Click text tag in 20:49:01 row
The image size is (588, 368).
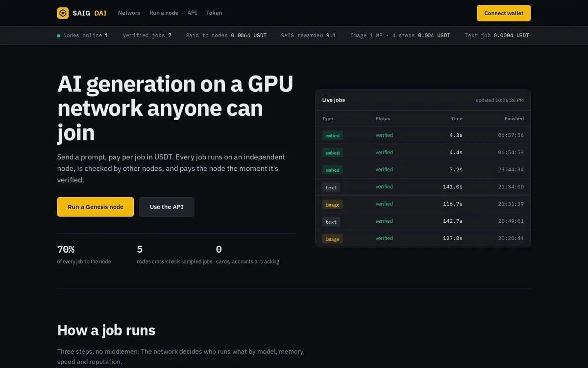(x=331, y=222)
